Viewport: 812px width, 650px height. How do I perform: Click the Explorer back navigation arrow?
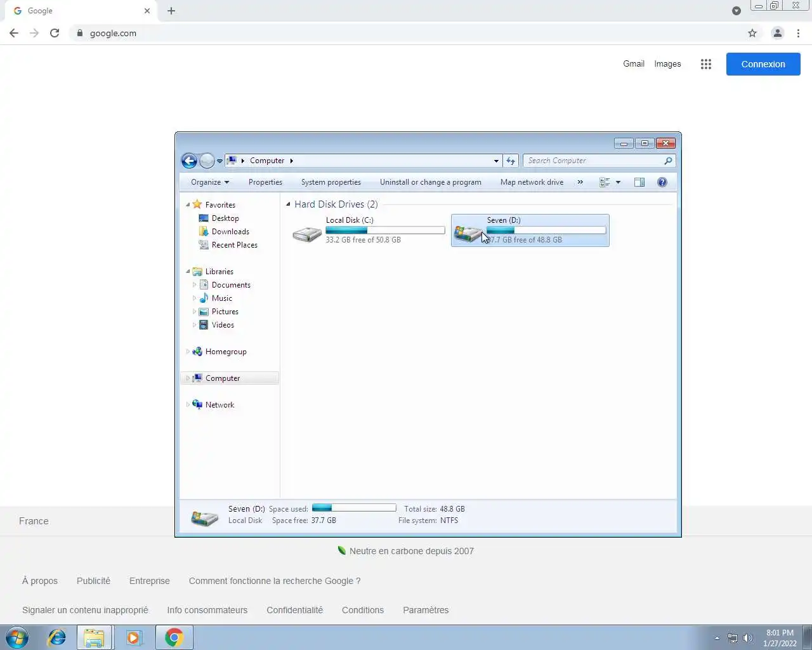click(x=189, y=161)
